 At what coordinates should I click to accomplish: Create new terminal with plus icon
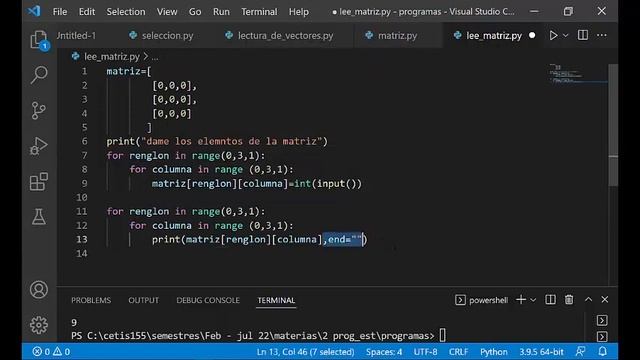pyautogui.click(x=521, y=300)
